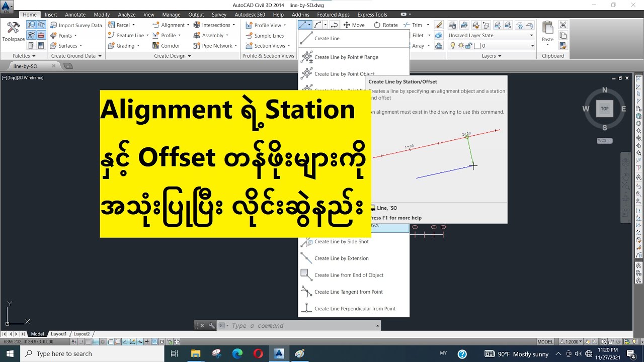This screenshot has height=362, width=644.
Task: Open File Explorer from taskbar
Action: tap(195, 353)
